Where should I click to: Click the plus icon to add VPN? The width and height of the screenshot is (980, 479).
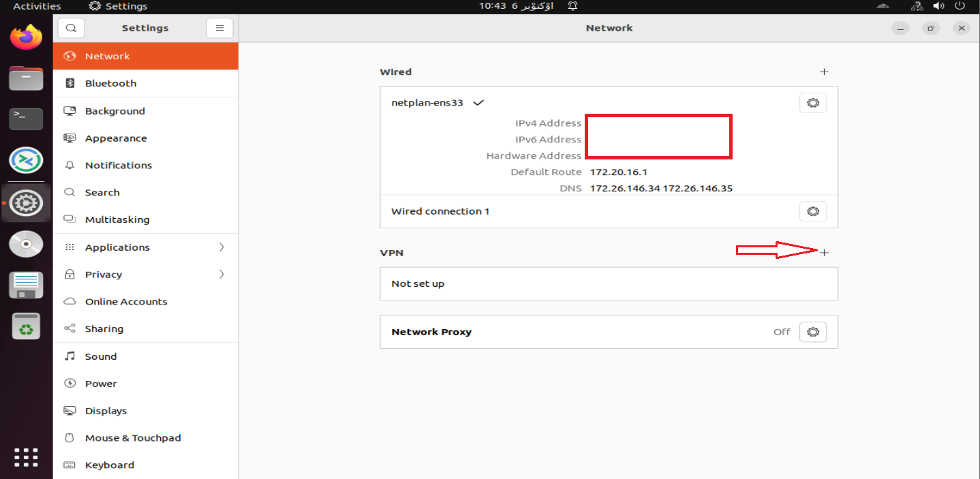coord(824,253)
